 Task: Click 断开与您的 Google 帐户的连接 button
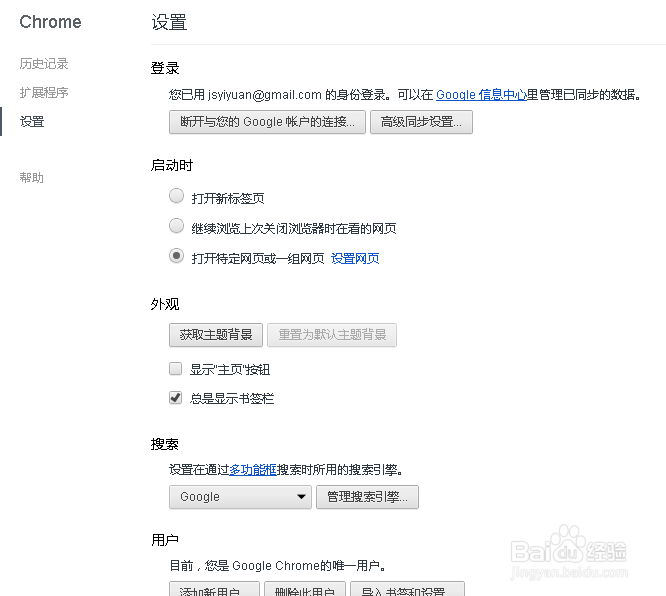[267, 122]
